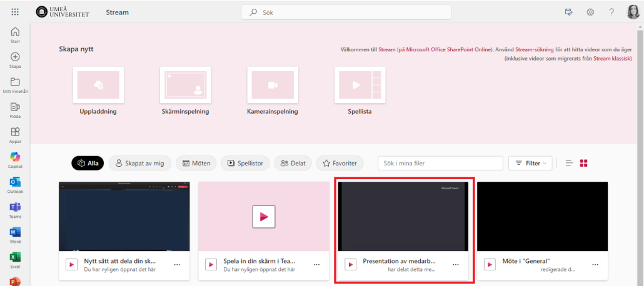644x286 pixels.
Task: Open more options for Presentation av medarb
Action: click(x=456, y=265)
